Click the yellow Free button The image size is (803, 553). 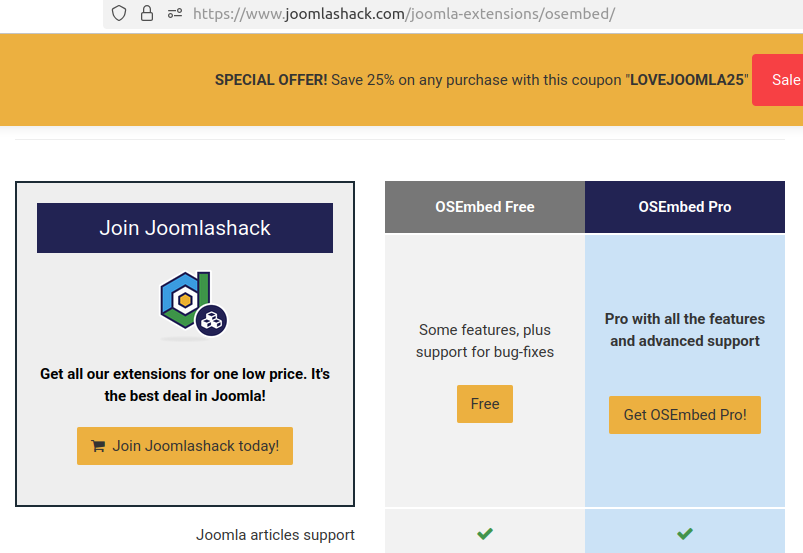click(484, 404)
